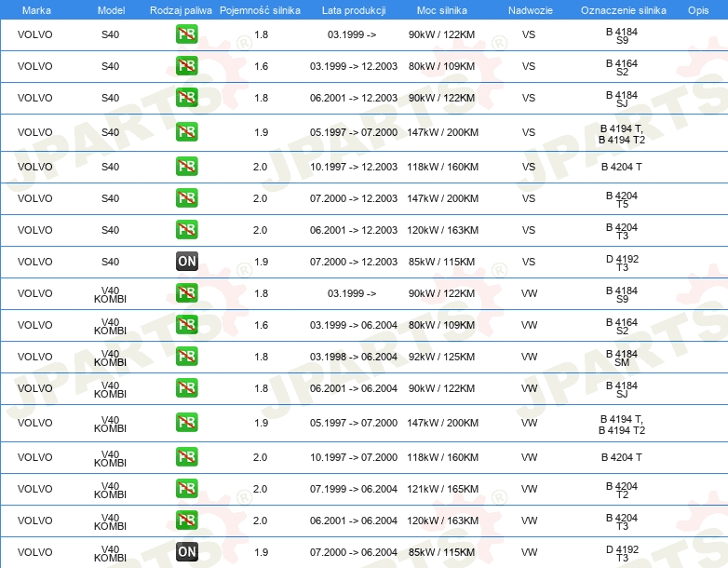Viewport: 728px width, 568px height.
Task: Click petrol icon in S40 B 4204 T5 row
Action: pos(186,197)
